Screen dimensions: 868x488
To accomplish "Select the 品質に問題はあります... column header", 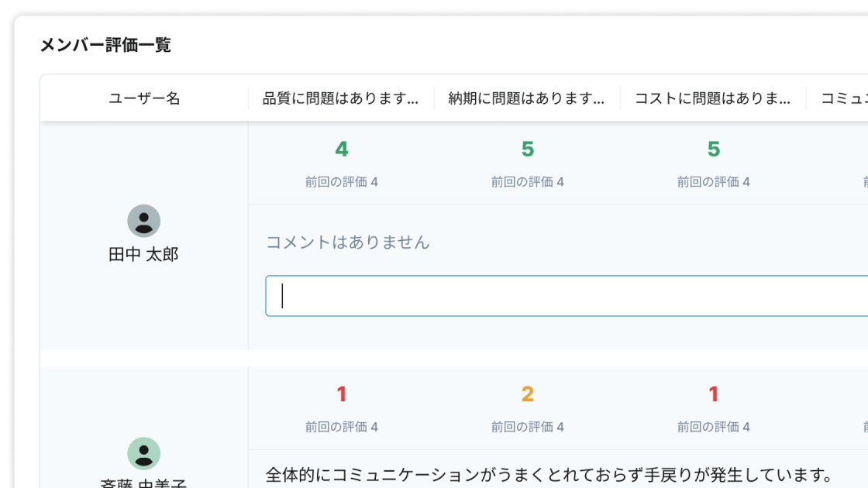I will pos(340,98).
